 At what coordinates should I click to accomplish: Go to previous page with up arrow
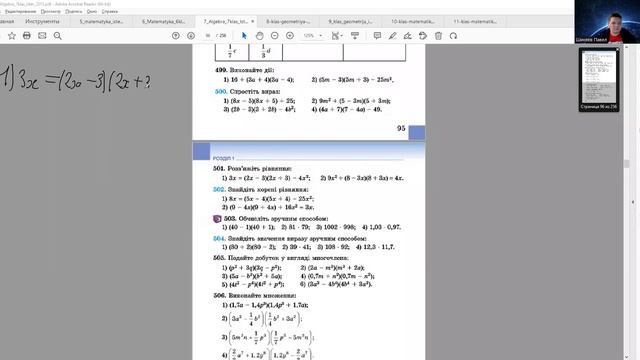(x=176, y=36)
